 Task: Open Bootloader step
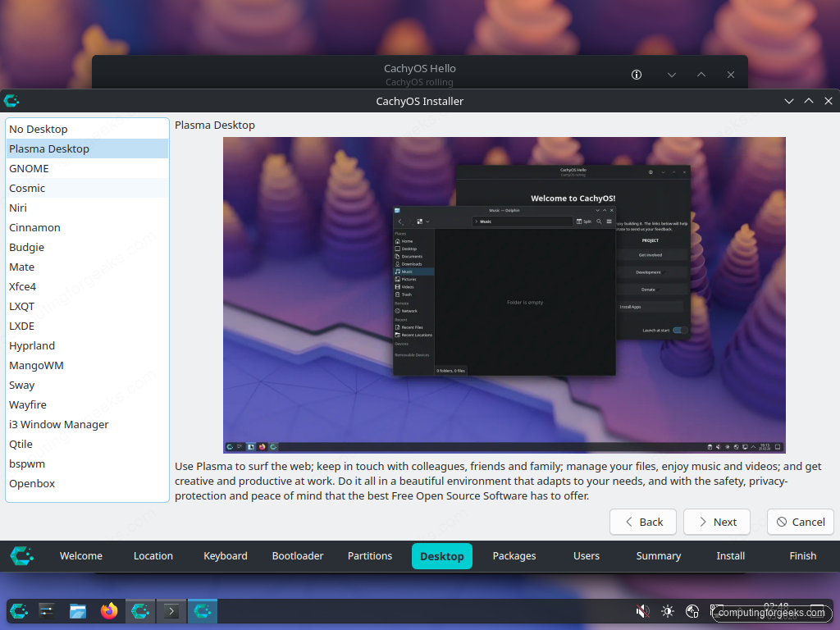pos(298,556)
